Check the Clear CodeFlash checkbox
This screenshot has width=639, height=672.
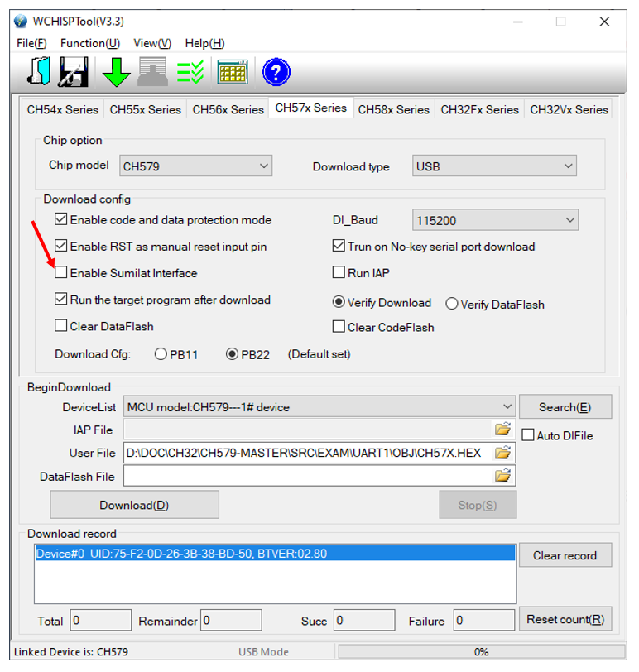[x=339, y=327]
